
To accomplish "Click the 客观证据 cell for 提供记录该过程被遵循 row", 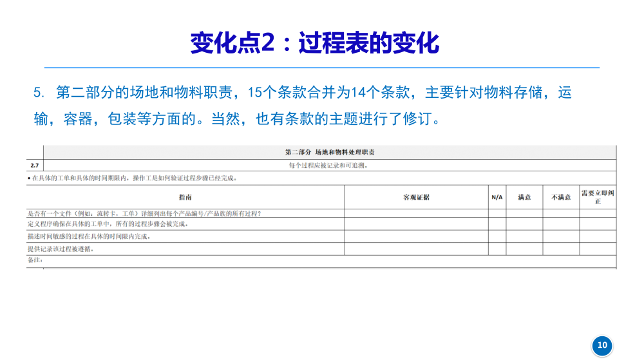I will pos(416,249).
